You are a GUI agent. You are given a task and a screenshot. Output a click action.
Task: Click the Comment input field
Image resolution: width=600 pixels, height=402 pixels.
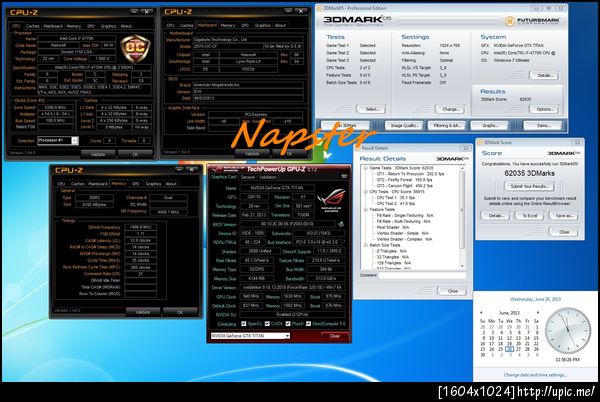coord(422,275)
